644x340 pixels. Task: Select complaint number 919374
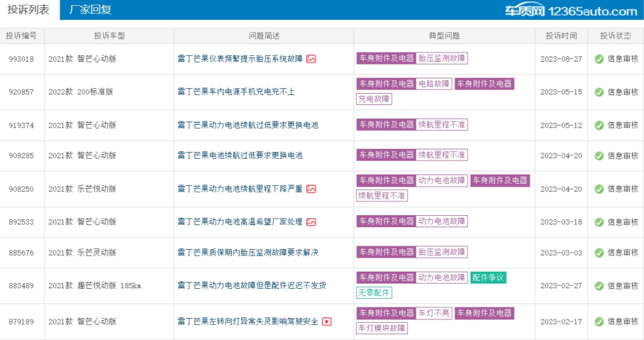(x=21, y=126)
